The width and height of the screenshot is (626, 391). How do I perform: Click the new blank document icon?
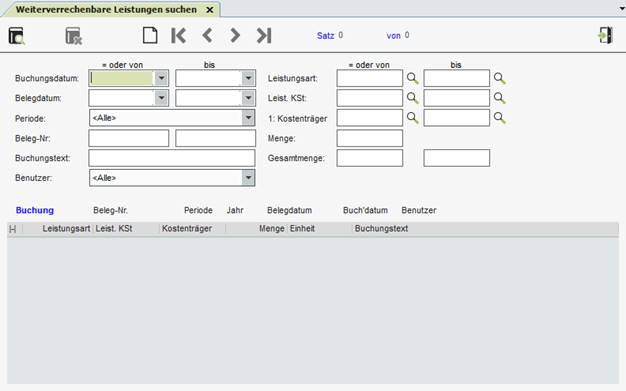[x=150, y=35]
